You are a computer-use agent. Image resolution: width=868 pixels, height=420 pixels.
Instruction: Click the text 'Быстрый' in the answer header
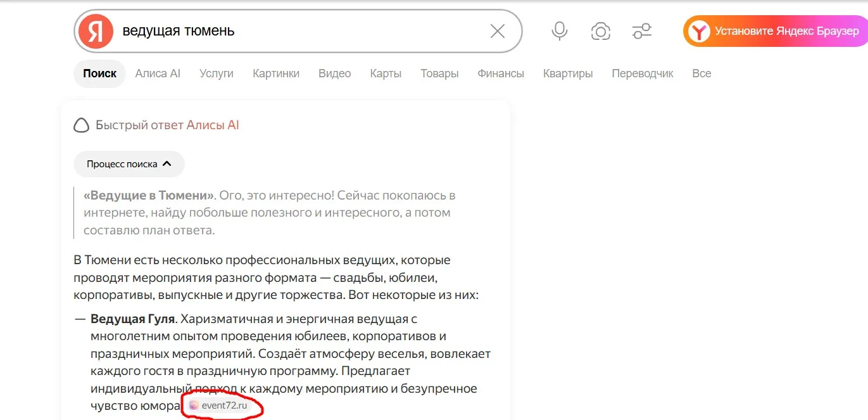click(122, 125)
